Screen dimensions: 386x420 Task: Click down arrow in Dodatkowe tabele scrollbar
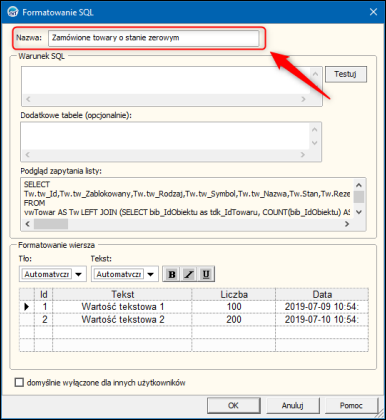point(314,143)
